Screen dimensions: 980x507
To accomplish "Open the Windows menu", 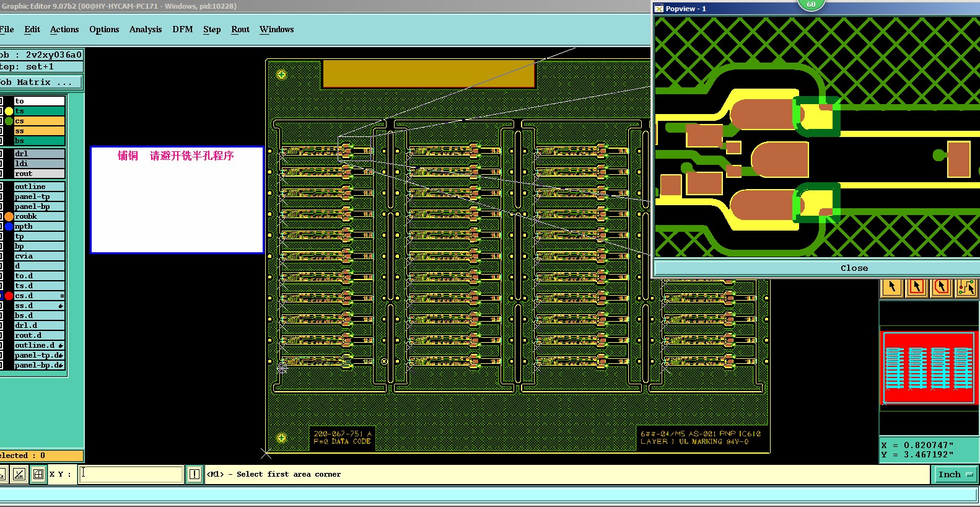I will (277, 29).
